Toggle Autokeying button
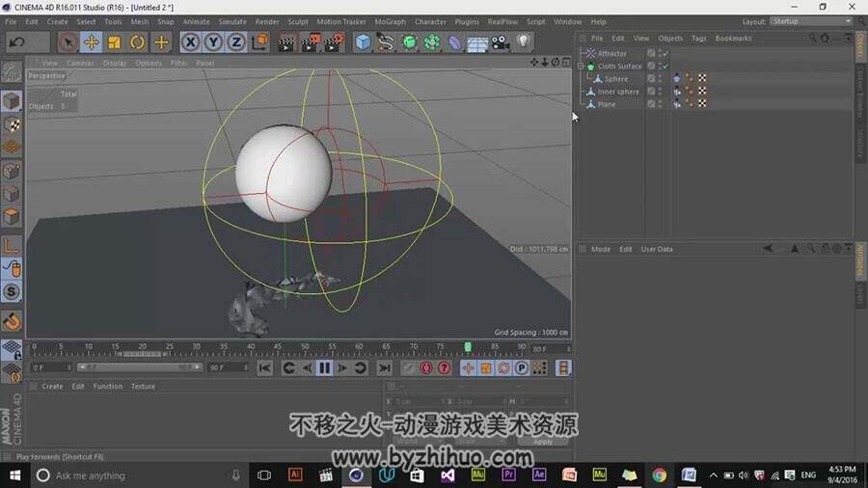The width and height of the screenshot is (868, 488). coord(425,368)
